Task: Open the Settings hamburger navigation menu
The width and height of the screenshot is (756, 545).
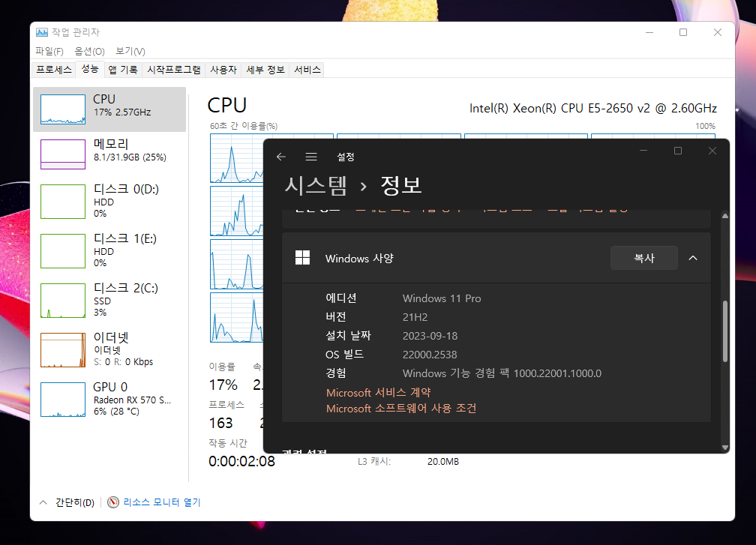Action: (311, 157)
